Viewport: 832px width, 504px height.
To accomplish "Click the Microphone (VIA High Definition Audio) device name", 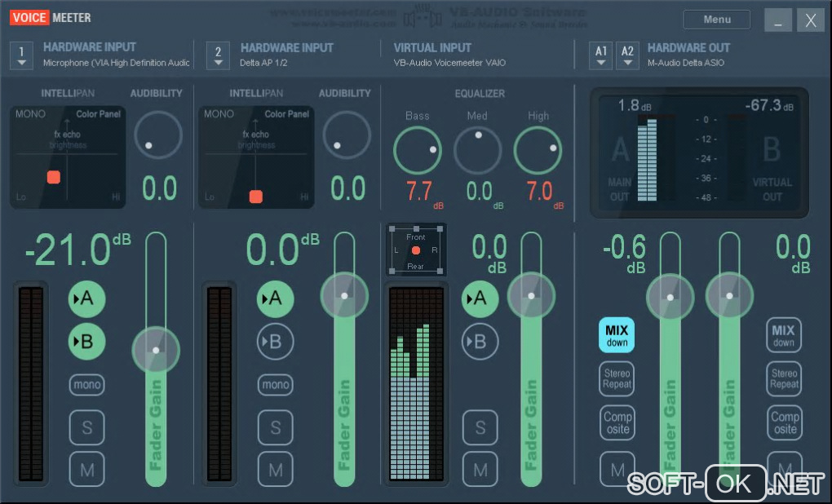I will pos(116,63).
